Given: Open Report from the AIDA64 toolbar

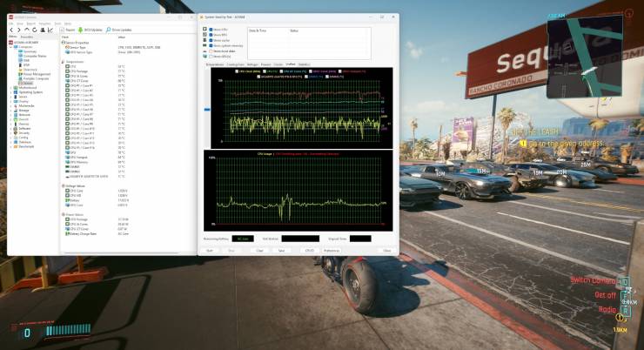Looking at the screenshot, I should 68,30.
